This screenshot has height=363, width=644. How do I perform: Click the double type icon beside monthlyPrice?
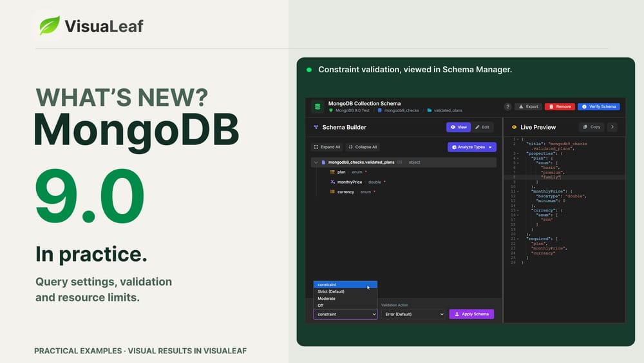332,182
